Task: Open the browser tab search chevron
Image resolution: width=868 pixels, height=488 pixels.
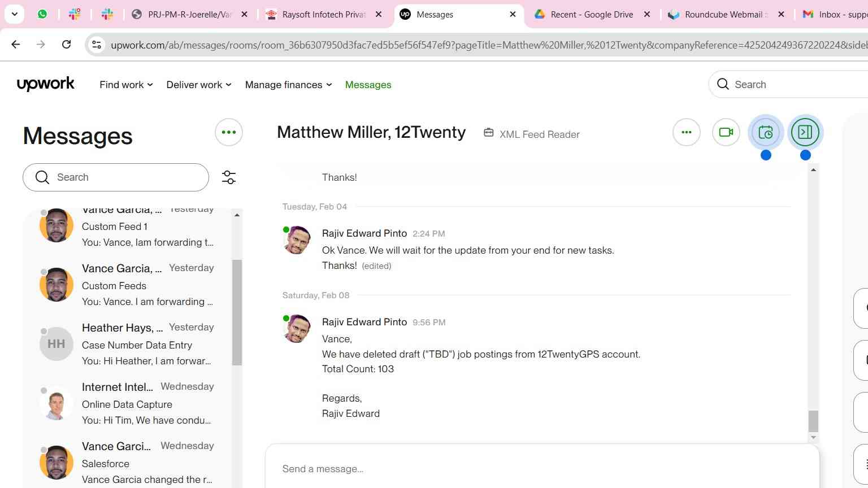Action: click(x=14, y=14)
